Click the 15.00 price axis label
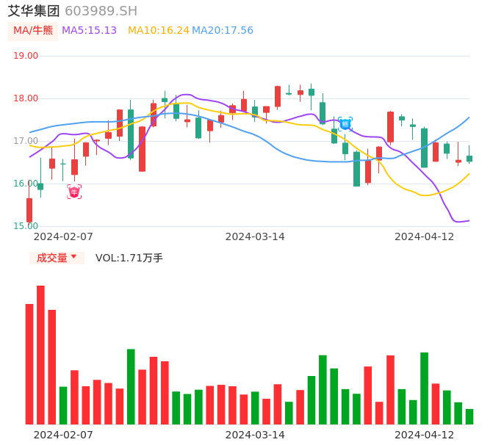Screen dimensions: 504x445 pyautogui.click(x=26, y=226)
